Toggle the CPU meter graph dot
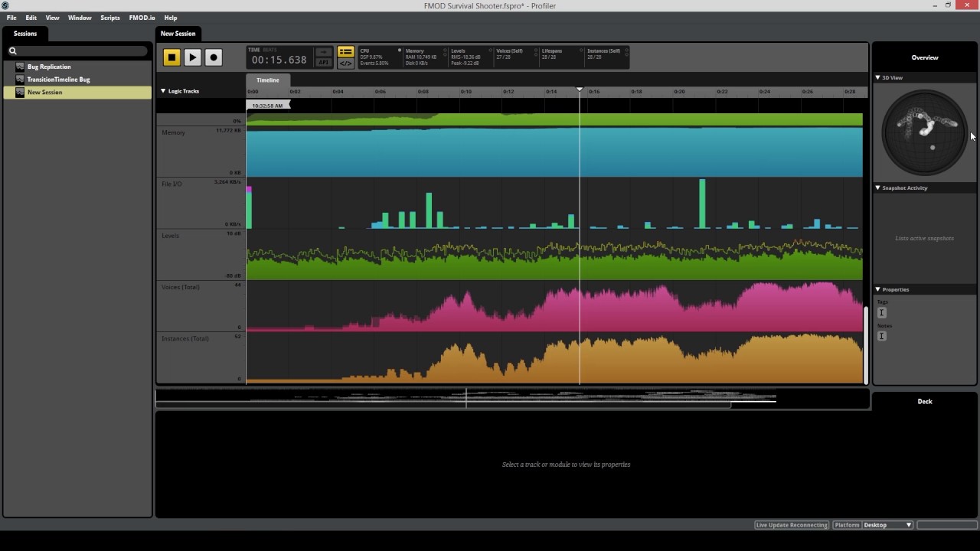The image size is (980, 551). [x=400, y=51]
